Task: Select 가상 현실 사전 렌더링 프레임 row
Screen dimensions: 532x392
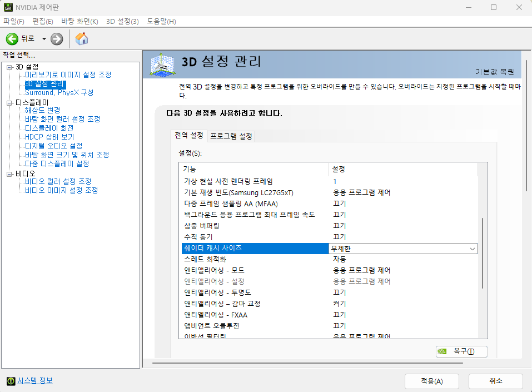Action: [x=330, y=182]
